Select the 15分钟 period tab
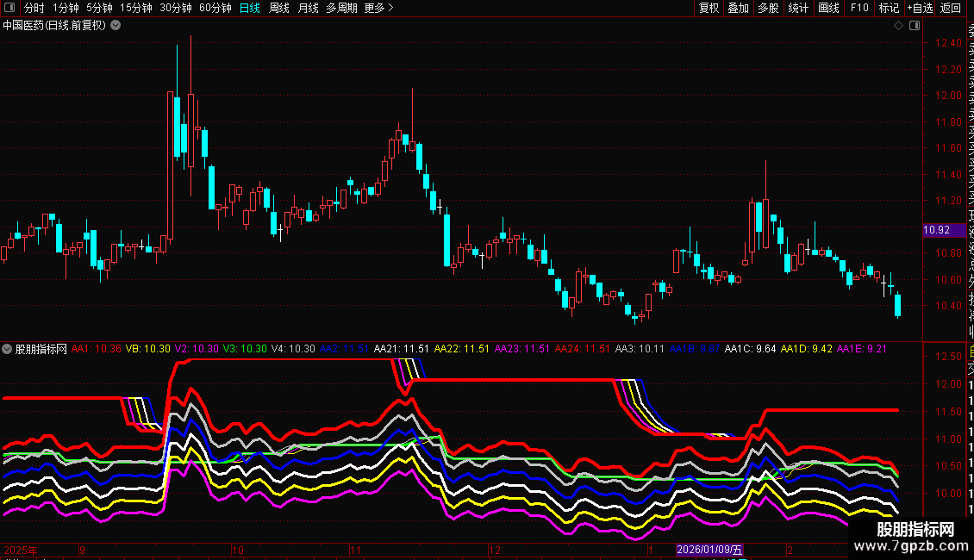Viewport: 974px width, 560px height. pos(136,8)
